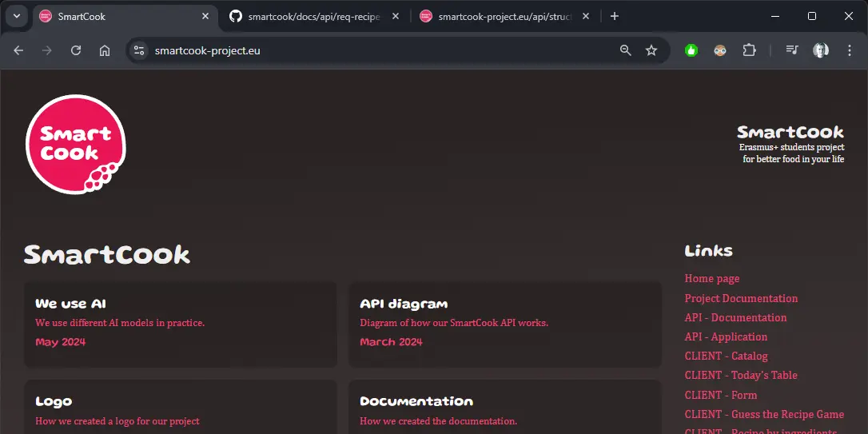Click the round SmartCook logo image
The height and width of the screenshot is (434, 868).
coord(76,145)
